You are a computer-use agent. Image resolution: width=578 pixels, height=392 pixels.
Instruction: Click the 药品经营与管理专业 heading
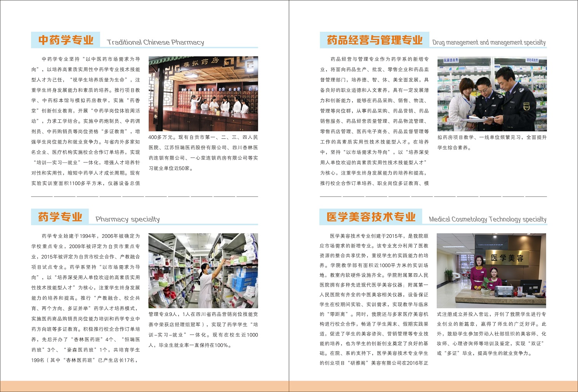pyautogui.click(x=374, y=40)
